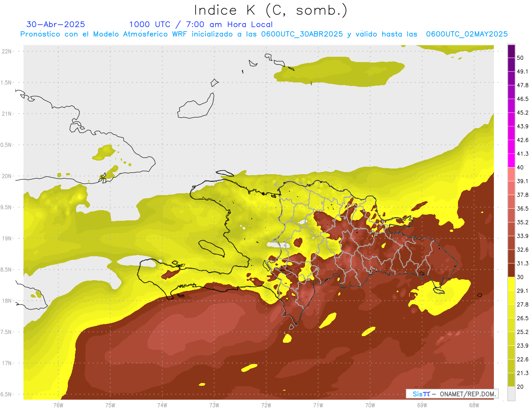Click the colorbar value "42.6"
Image resolution: width=532 pixels, height=411 pixels.
pyautogui.click(x=523, y=140)
